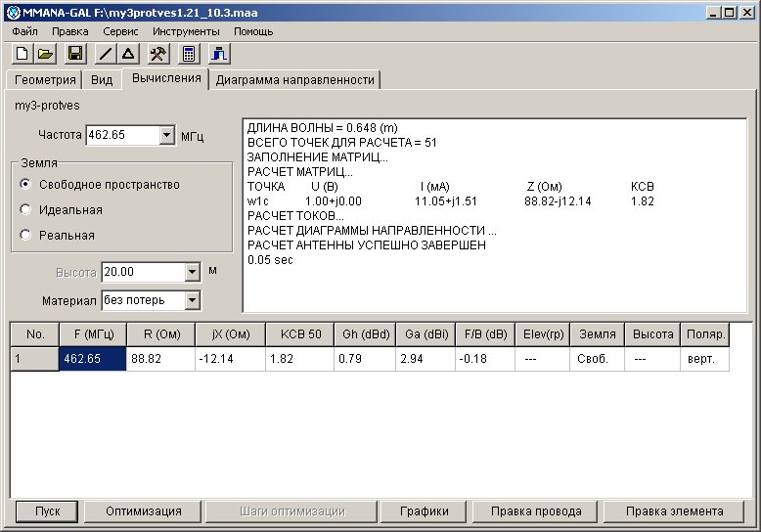Select the Реальная ground option
761x532 pixels.
[26, 235]
